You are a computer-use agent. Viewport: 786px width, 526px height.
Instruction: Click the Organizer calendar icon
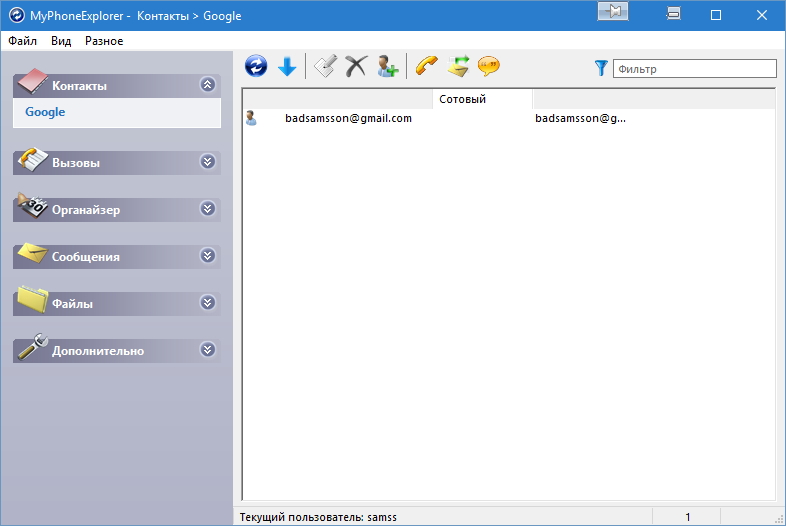32,206
